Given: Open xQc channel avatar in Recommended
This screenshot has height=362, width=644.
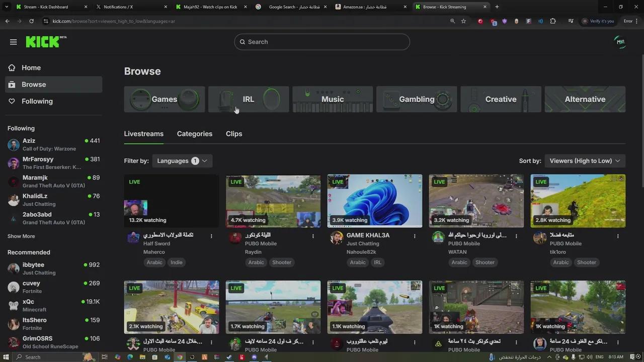Looking at the screenshot, I should (14, 305).
